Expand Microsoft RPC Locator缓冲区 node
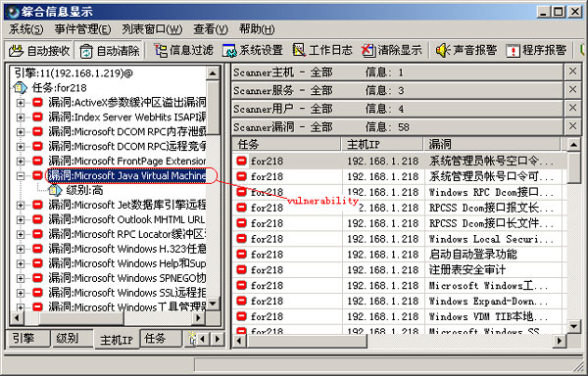 [x=21, y=234]
